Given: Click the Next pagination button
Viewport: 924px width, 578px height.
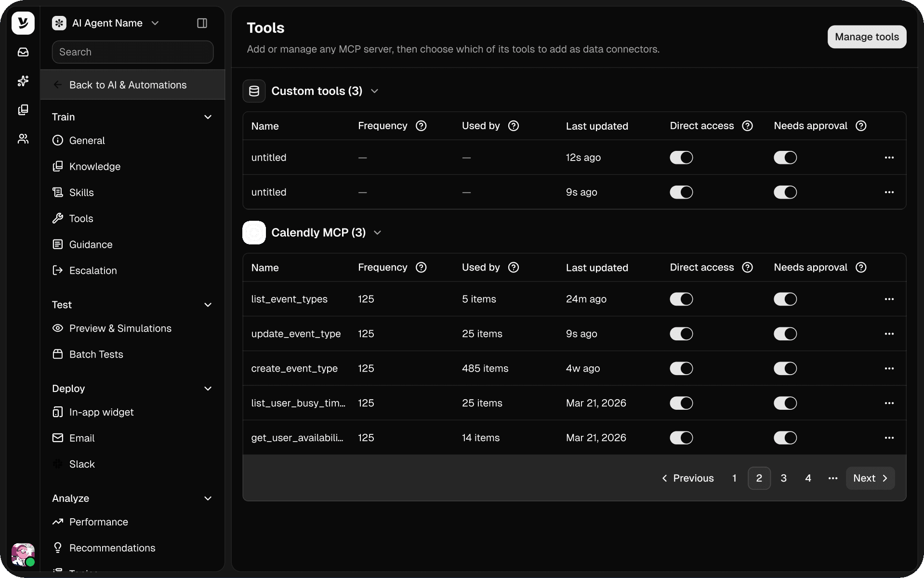Looking at the screenshot, I should pos(871,478).
